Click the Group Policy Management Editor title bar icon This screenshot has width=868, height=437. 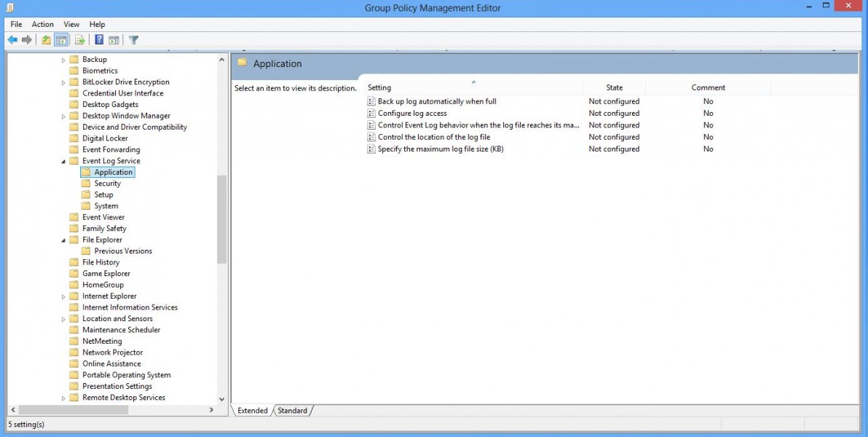point(10,7)
